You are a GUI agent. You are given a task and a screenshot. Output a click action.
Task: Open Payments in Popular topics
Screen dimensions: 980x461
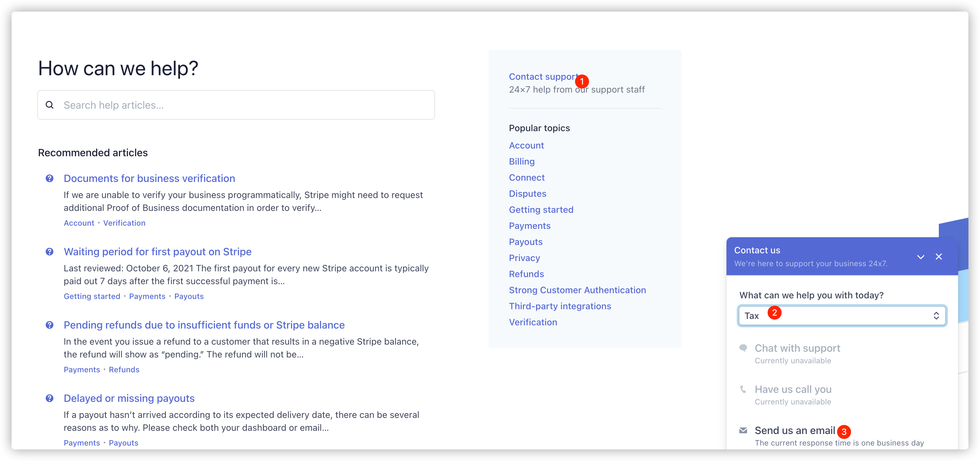pos(530,226)
